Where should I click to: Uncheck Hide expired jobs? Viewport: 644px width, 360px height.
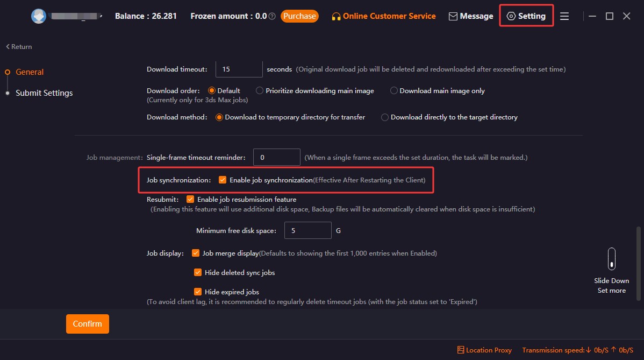(198, 291)
